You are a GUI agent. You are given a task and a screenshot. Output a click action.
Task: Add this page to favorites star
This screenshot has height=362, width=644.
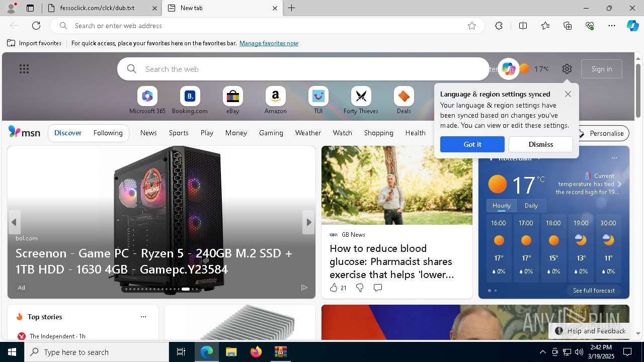click(472, 26)
